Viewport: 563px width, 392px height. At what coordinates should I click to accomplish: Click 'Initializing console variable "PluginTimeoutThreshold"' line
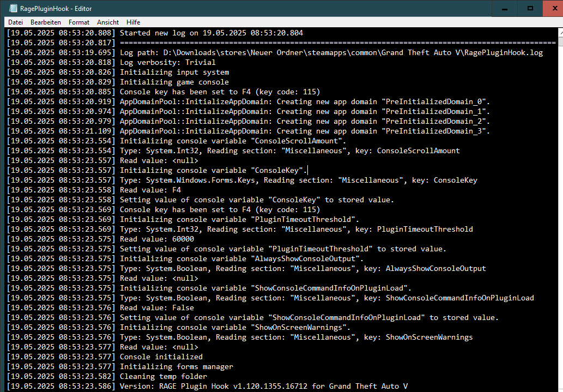[x=183, y=220]
